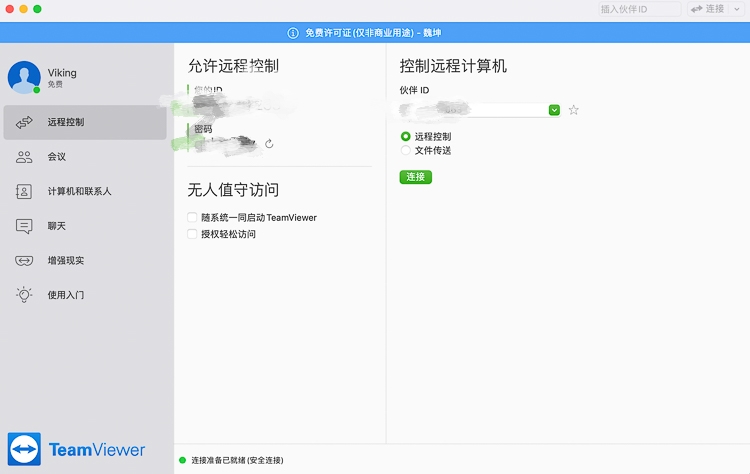Click the info icon in license banner
The image size is (750, 474).
293,33
